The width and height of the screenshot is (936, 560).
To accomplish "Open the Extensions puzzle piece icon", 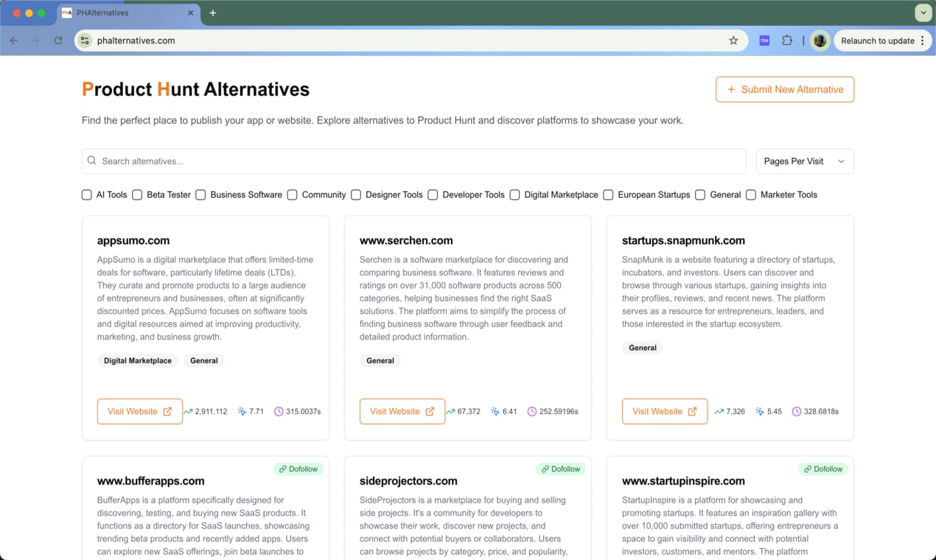I will point(787,41).
